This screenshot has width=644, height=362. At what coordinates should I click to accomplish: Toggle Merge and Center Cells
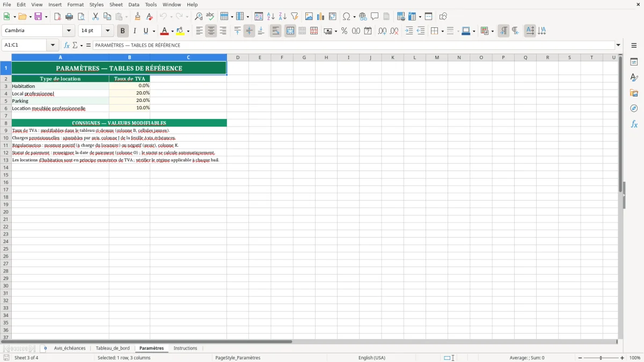290,31
